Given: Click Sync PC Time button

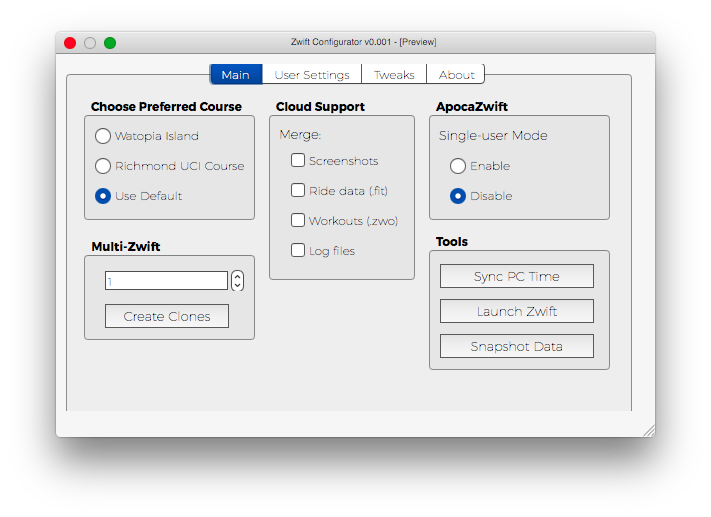Looking at the screenshot, I should pos(516,276).
